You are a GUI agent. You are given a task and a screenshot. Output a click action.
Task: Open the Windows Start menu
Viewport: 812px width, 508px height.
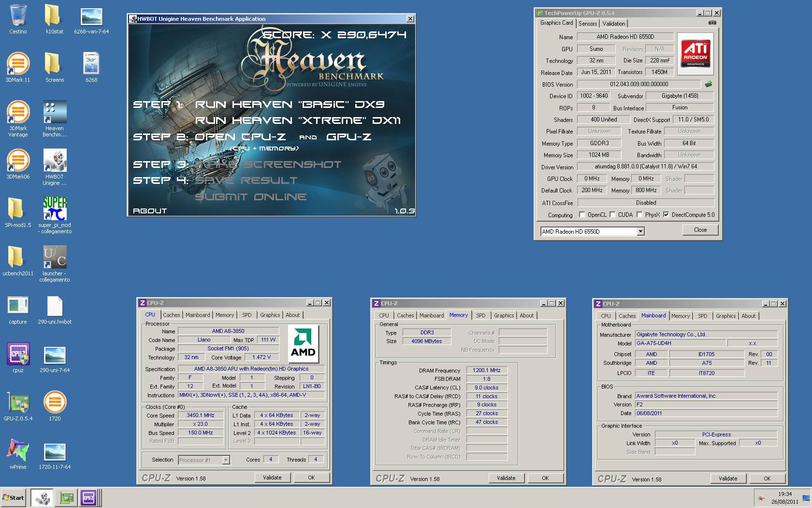coord(14,498)
